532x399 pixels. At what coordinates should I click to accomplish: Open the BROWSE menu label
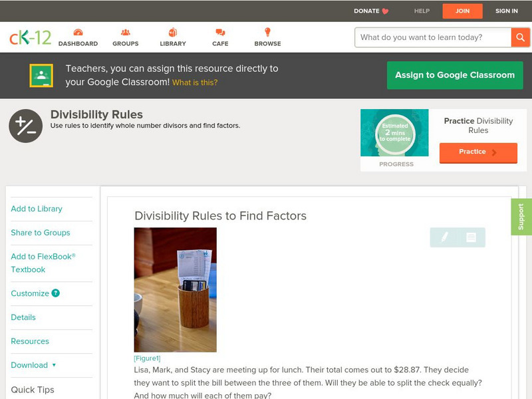(x=268, y=44)
